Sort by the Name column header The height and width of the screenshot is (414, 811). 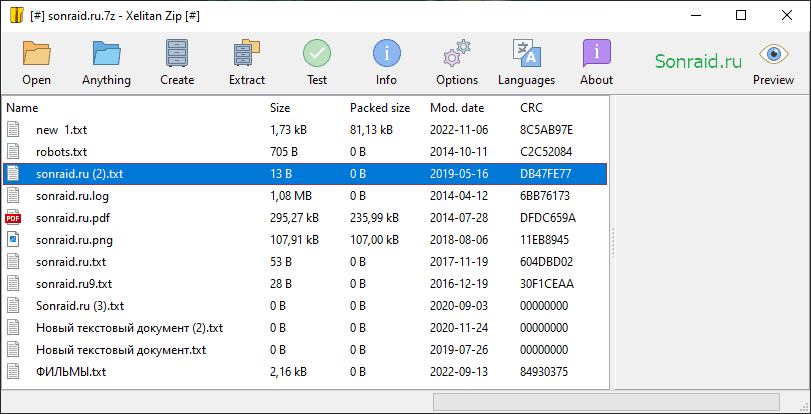[x=22, y=108]
